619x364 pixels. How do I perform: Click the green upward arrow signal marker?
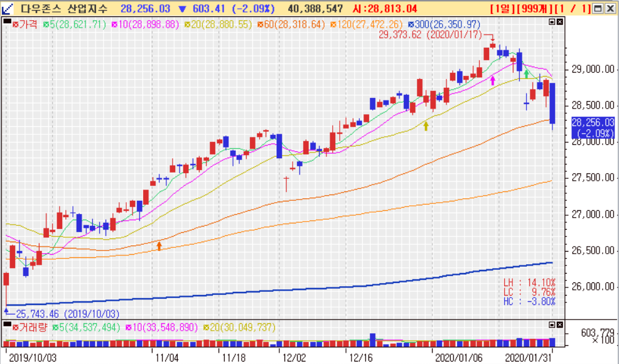tap(526, 74)
